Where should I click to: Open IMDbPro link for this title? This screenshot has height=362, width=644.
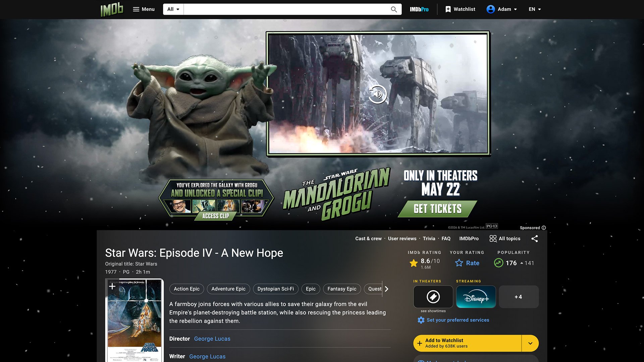tap(469, 239)
